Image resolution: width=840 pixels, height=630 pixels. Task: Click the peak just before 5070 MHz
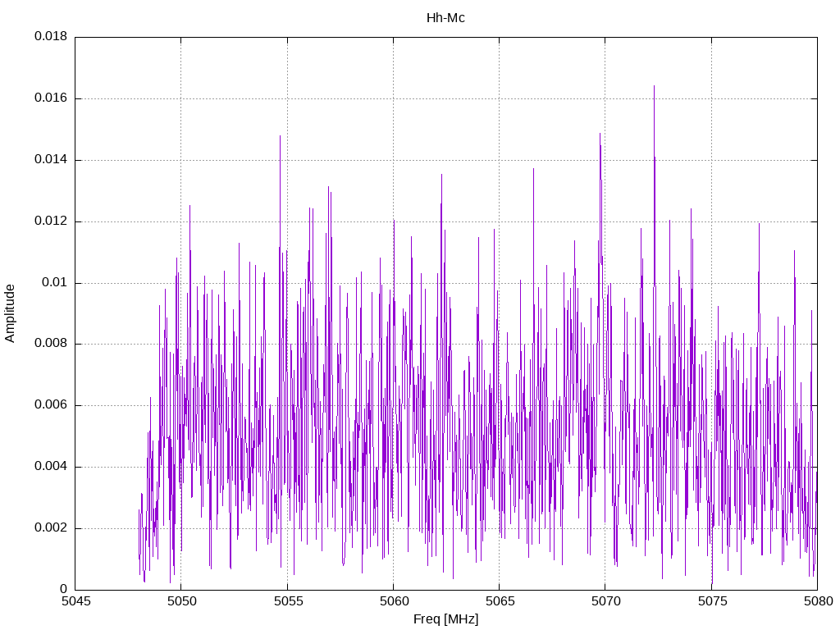pos(600,135)
